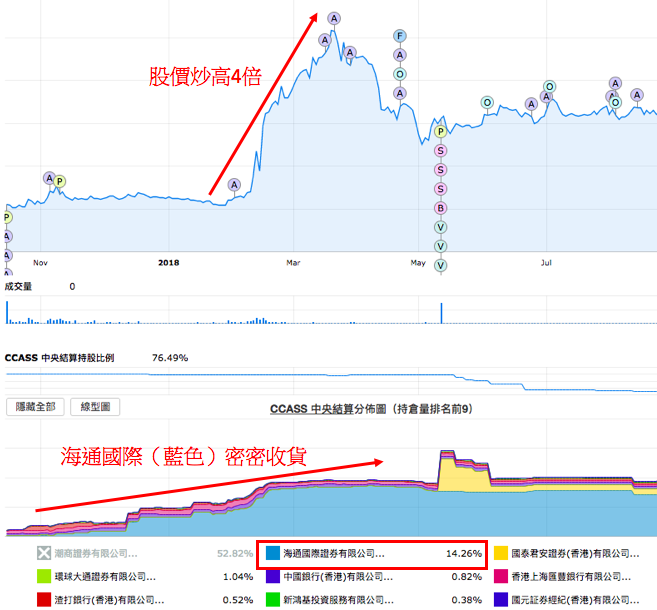657x610 pixels.
Task: Toggle the hidden 潮商證券 legend checkbox
Action: click(x=44, y=553)
